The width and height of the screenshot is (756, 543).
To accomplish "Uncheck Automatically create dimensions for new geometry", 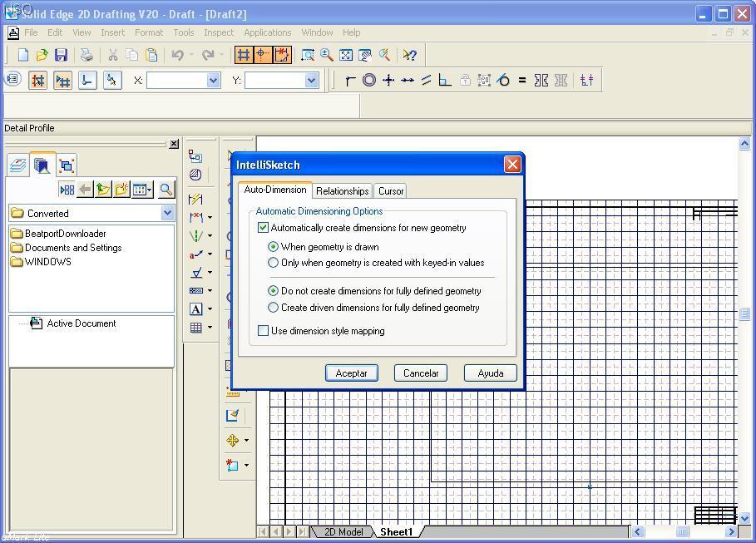I will click(x=264, y=228).
